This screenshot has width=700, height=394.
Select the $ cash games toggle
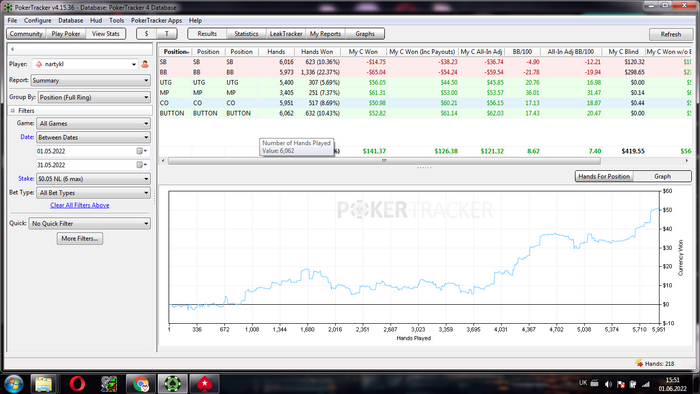click(146, 33)
